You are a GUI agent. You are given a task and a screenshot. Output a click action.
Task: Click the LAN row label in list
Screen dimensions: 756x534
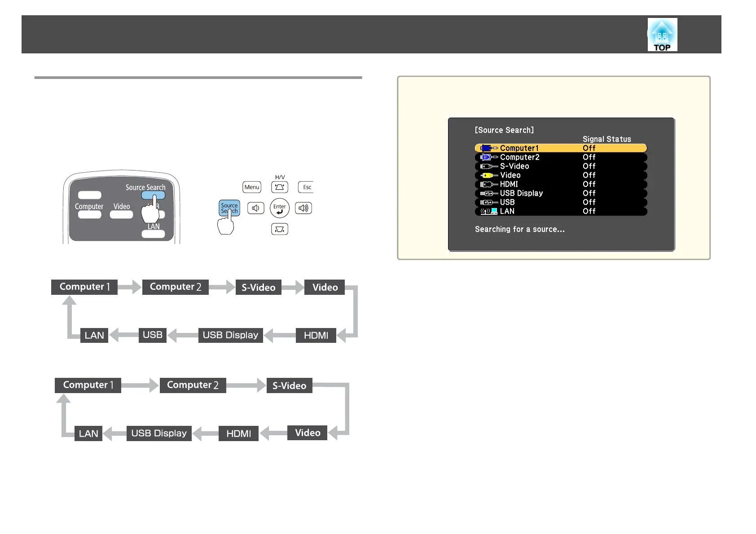pyautogui.click(x=507, y=211)
